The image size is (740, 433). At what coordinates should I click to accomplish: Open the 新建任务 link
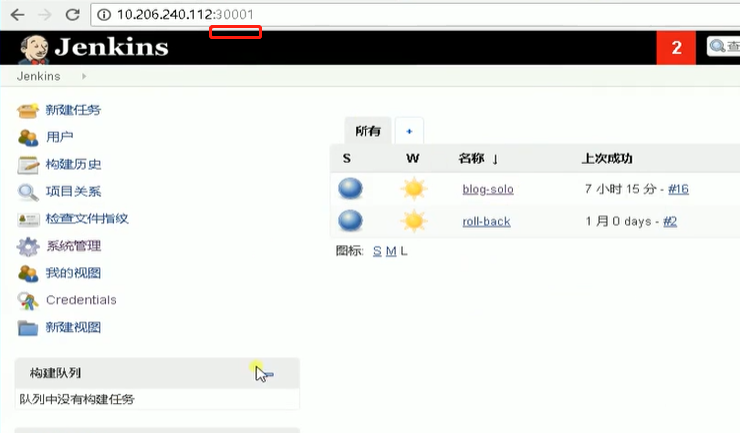(x=73, y=110)
